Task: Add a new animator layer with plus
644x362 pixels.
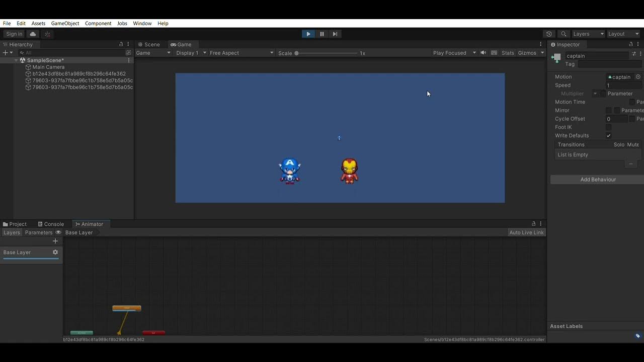Action: (x=55, y=241)
